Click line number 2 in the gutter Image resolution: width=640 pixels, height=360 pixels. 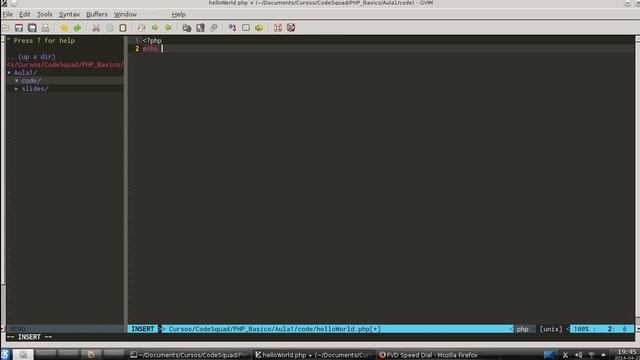[137, 49]
